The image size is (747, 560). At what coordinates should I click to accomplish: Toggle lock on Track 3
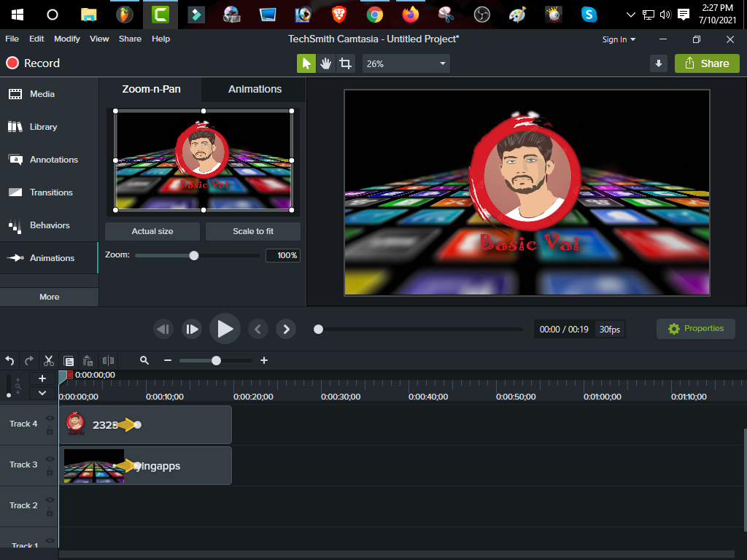50,472
